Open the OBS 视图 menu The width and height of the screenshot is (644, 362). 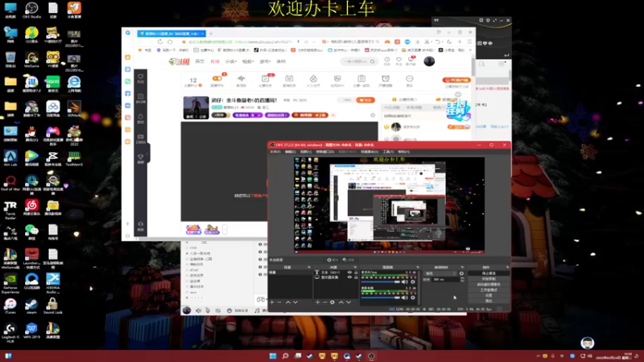click(305, 152)
